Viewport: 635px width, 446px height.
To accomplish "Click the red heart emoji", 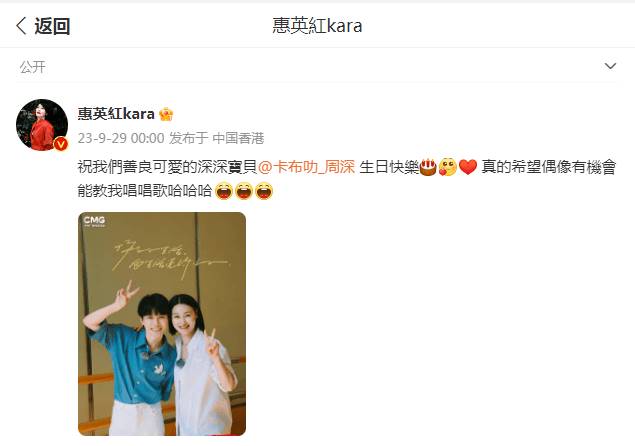I will point(468,167).
